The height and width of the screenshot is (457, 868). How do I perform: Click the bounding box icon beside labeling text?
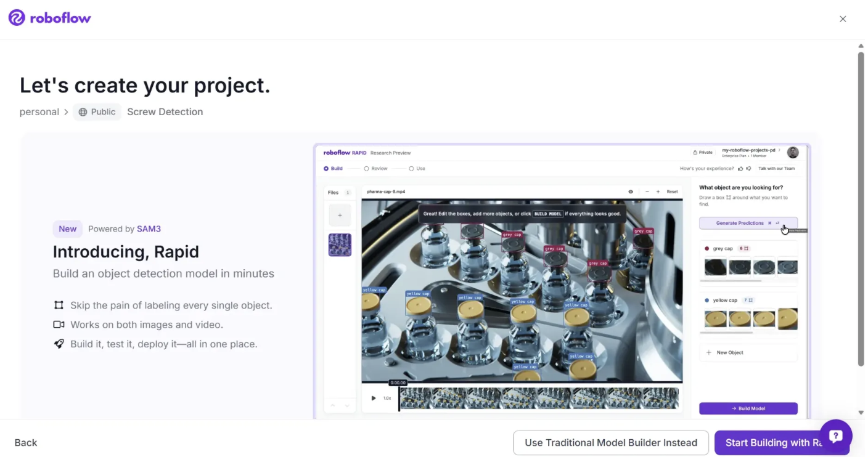[59, 305]
